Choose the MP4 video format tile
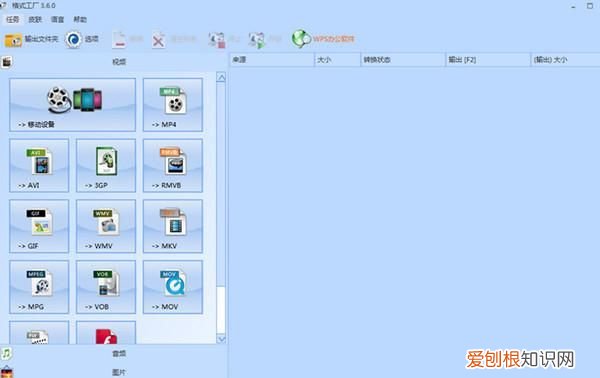The width and height of the screenshot is (600, 378). click(x=173, y=105)
